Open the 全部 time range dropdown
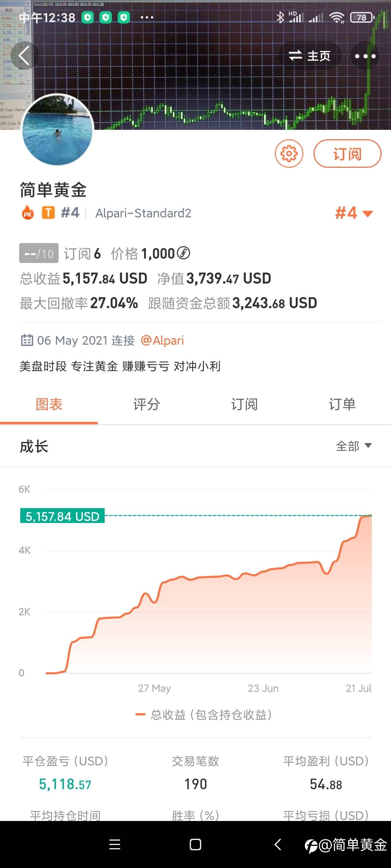 click(354, 446)
